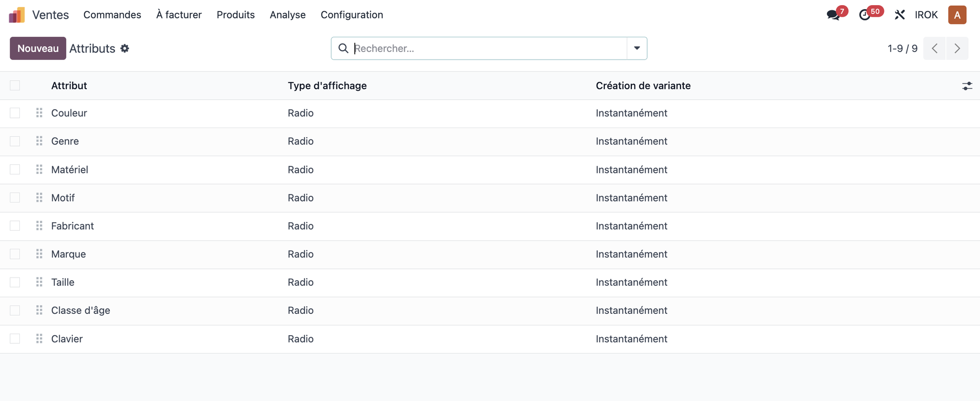Sort by the Attribut column header

[x=69, y=86]
